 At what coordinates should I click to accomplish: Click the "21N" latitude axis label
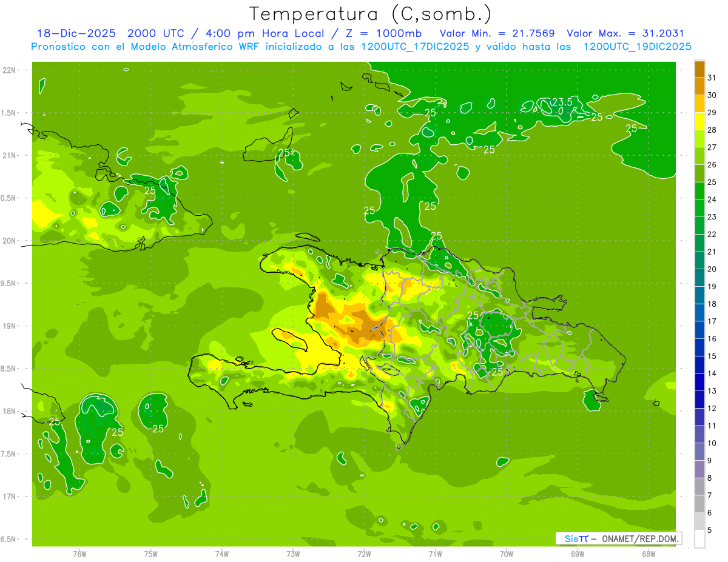point(10,156)
